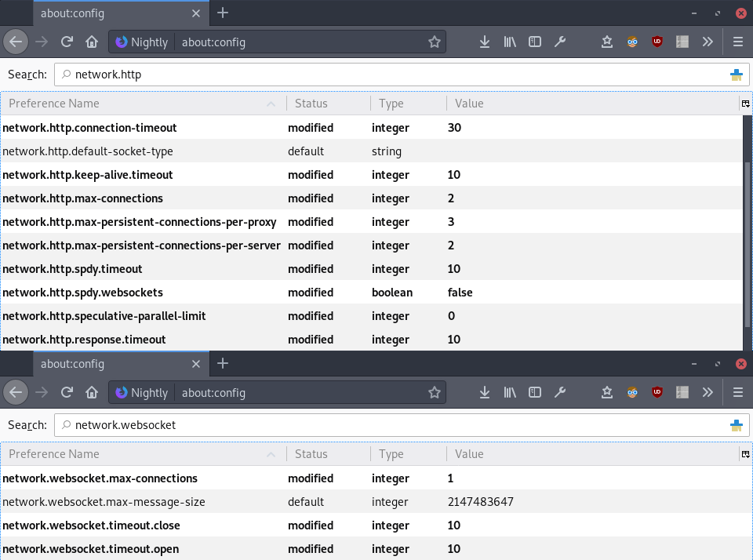The height and width of the screenshot is (560, 753).
Task: Select the network.http.keep-alive.timeout row
Action: click(371, 174)
